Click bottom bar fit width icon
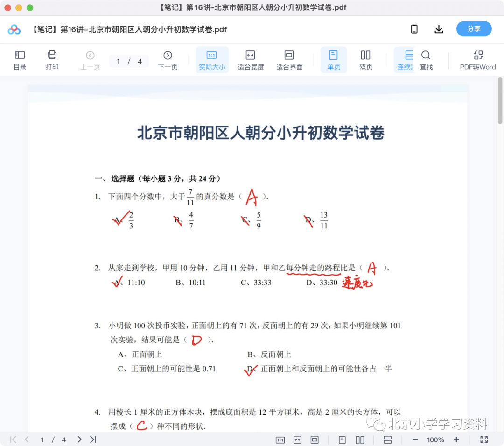The image size is (504, 446). point(297,439)
